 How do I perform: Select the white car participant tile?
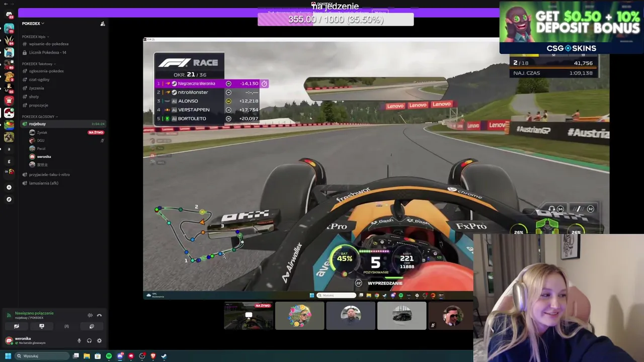(x=401, y=316)
